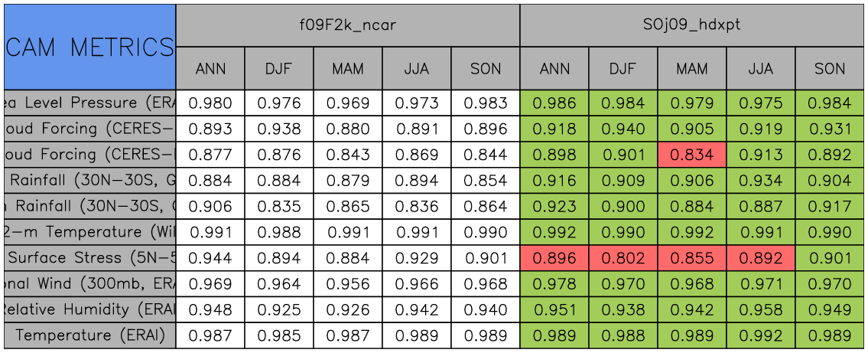Click the white cell showing 0.938
This screenshot has height=353, width=868.
(279, 129)
